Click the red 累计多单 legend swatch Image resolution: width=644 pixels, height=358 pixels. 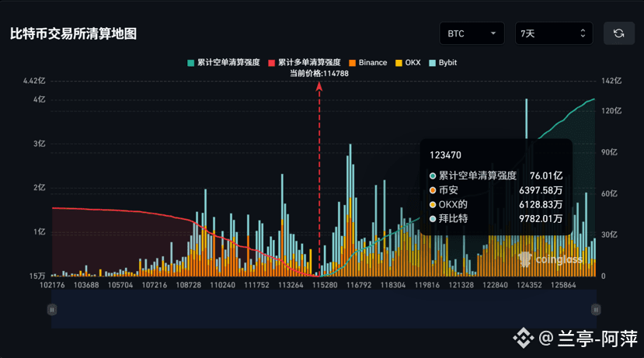point(271,63)
